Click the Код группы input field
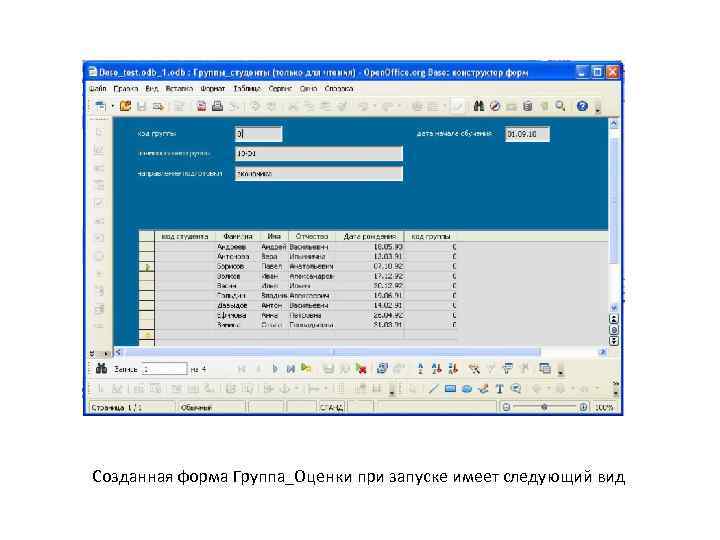 (259, 134)
